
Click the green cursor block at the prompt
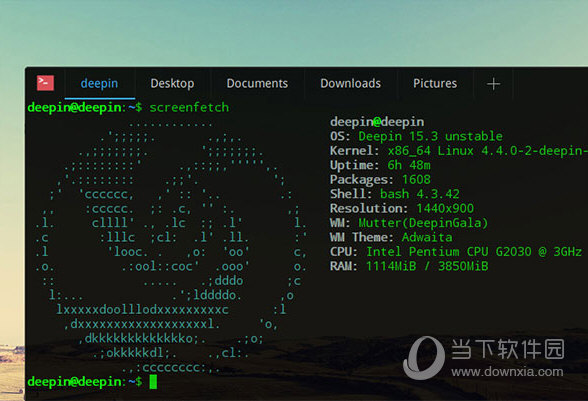point(153,382)
